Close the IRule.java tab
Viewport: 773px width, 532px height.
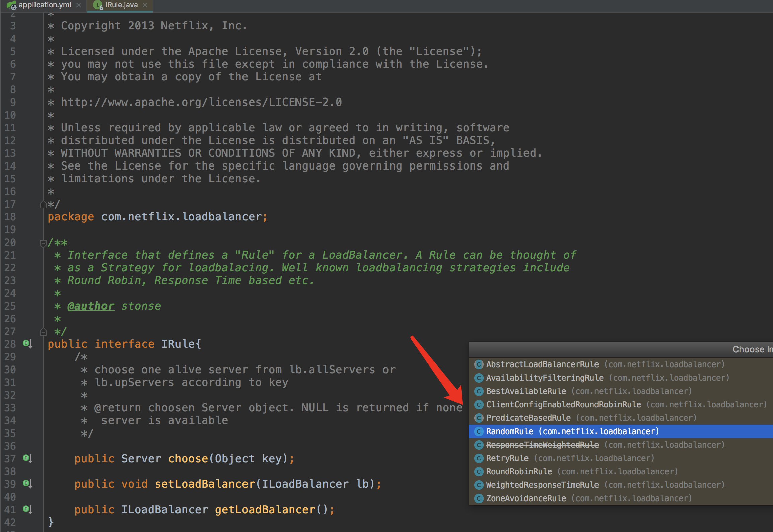[x=145, y=5]
